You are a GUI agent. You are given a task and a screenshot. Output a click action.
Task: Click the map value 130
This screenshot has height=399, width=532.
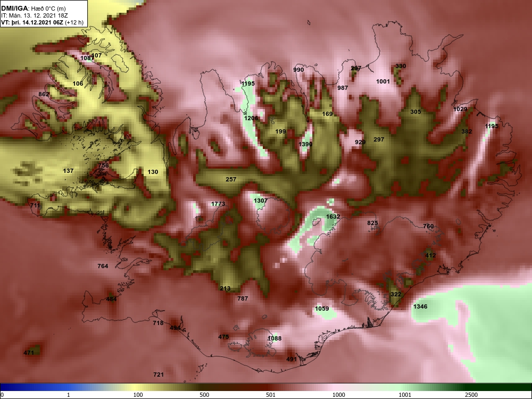point(153,172)
